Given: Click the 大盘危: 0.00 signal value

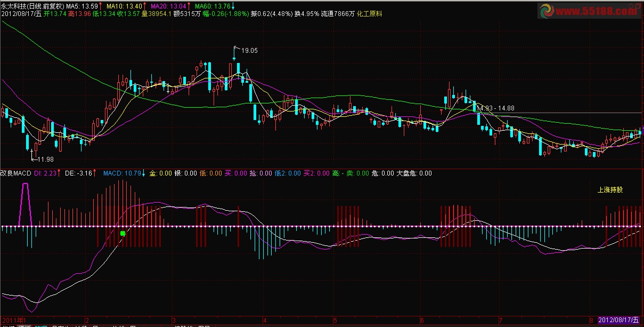Looking at the screenshot, I should tap(414, 173).
